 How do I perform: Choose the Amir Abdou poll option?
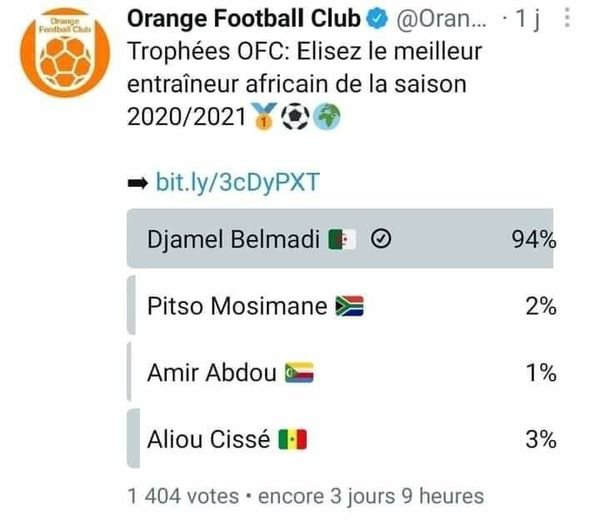coord(340,372)
